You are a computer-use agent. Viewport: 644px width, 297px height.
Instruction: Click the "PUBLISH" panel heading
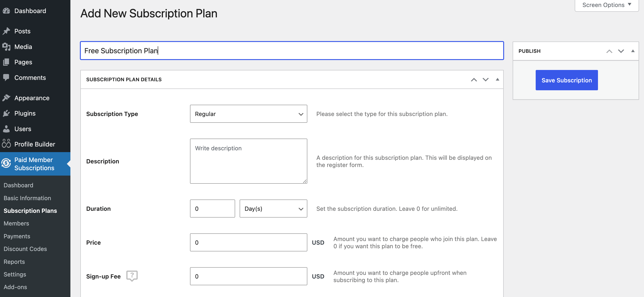coord(529,51)
